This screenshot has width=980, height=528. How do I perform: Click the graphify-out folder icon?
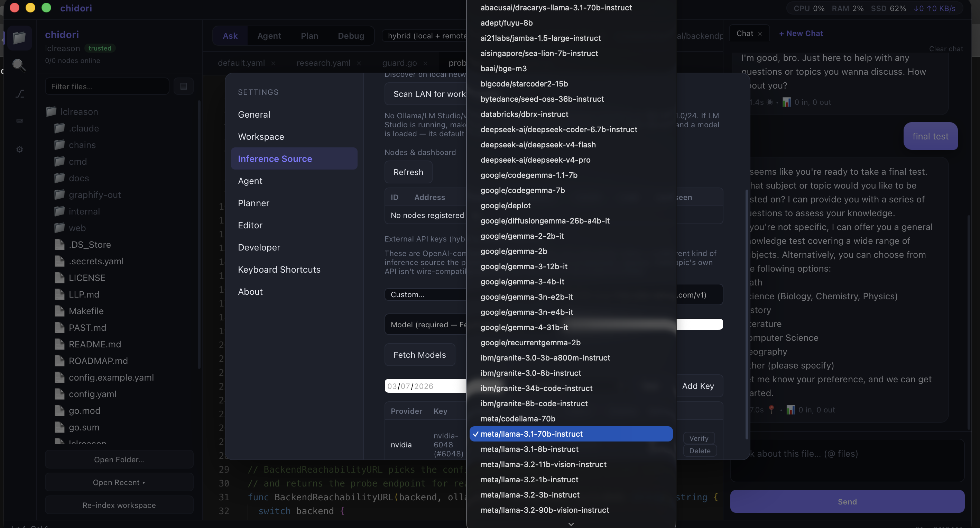point(59,194)
